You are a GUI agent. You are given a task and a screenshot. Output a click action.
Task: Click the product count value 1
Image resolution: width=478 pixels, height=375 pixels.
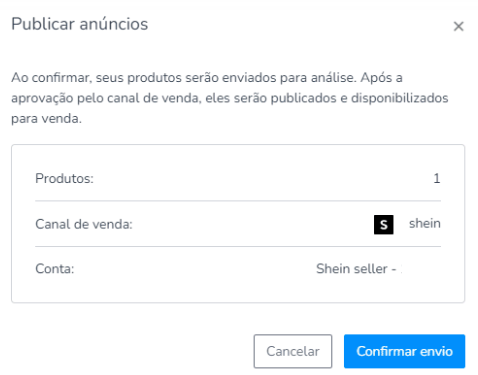point(437,178)
